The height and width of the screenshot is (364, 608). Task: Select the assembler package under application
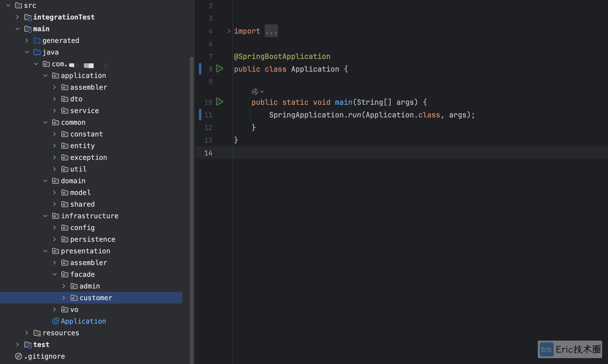pos(88,87)
